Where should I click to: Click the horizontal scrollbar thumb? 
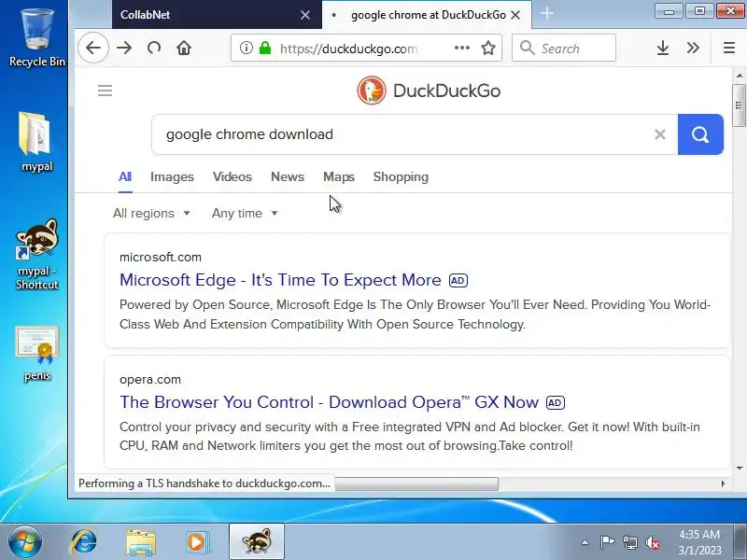tap(416, 483)
